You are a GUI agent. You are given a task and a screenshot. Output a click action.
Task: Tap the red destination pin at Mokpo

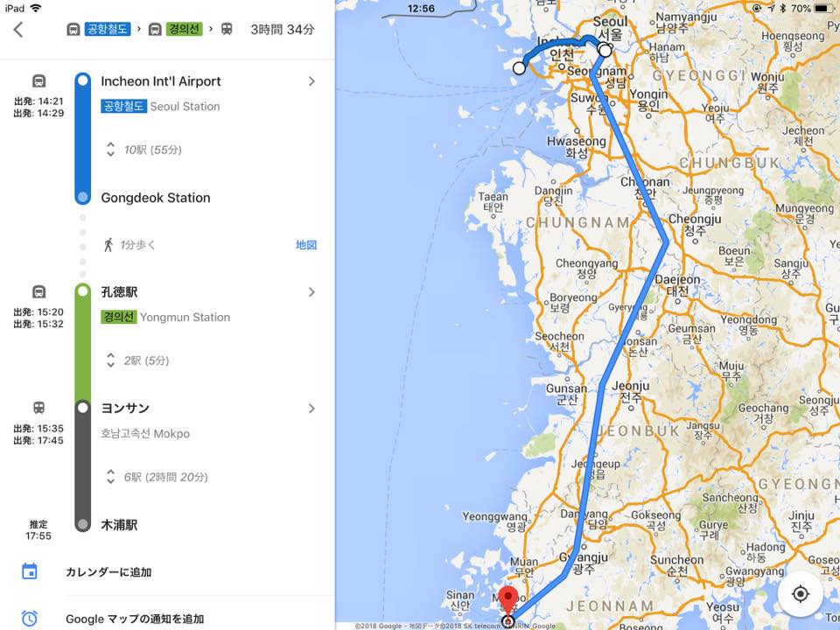(507, 600)
